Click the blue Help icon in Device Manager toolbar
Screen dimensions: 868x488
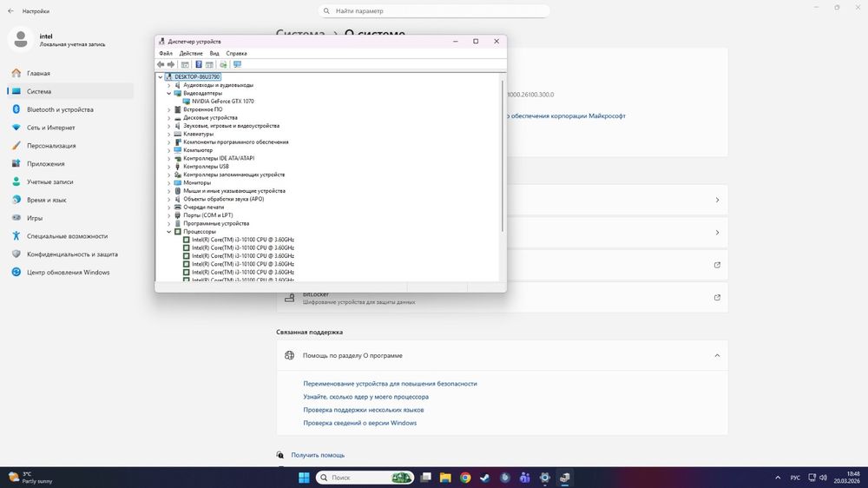tap(198, 65)
